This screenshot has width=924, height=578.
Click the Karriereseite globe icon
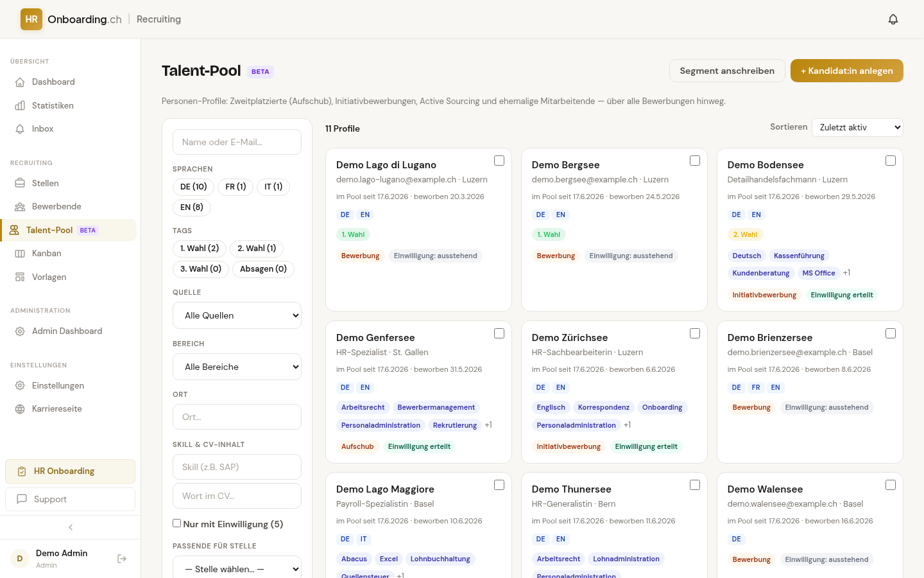pos(20,409)
